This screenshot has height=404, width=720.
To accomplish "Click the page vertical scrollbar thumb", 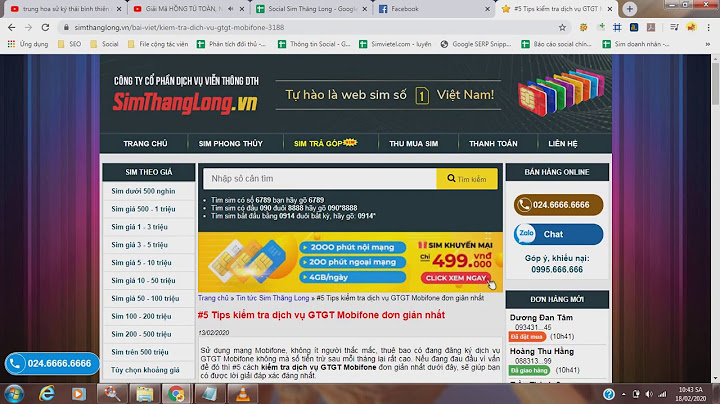I will [x=715, y=84].
